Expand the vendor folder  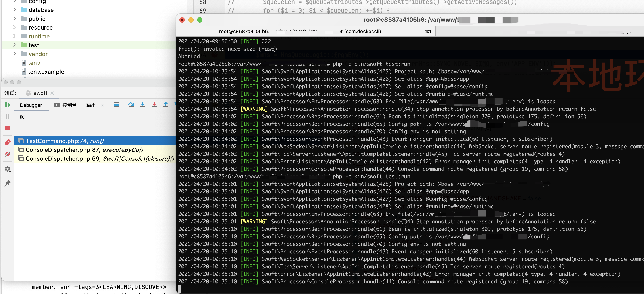[15, 54]
